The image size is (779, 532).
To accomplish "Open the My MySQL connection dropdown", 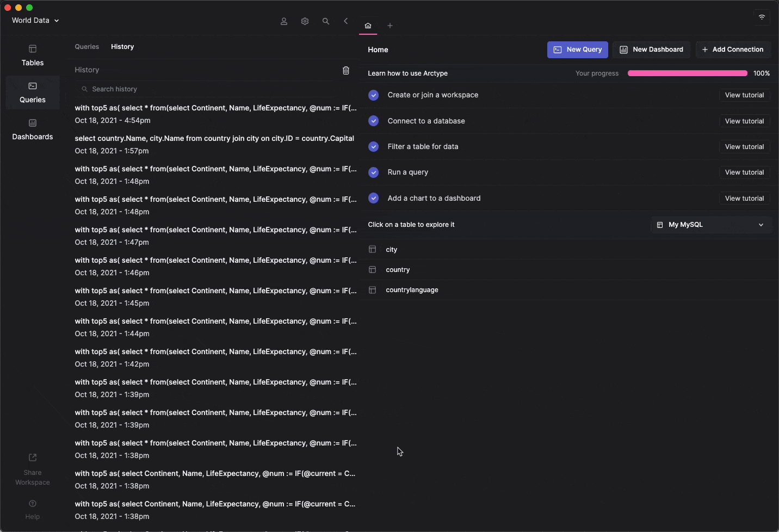I will 711,225.
